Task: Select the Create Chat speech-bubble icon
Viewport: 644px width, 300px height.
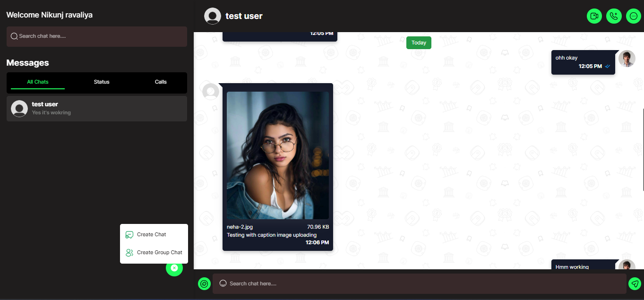Action: [x=129, y=234]
